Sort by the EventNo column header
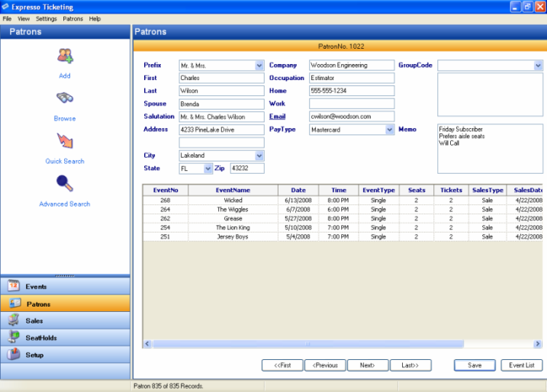The image size is (547, 392). [166, 190]
